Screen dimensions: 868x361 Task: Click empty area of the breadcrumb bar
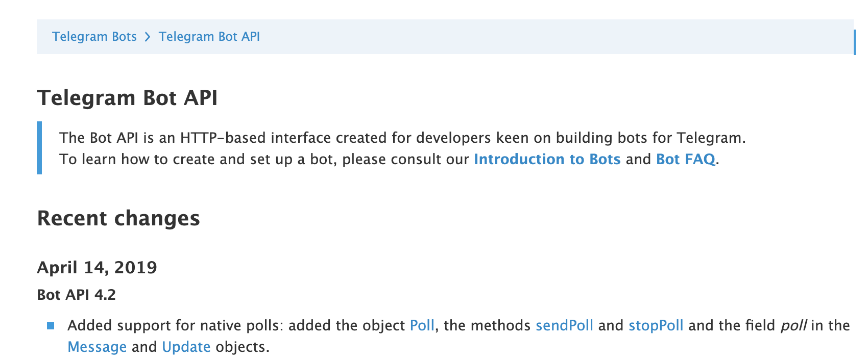(557, 37)
